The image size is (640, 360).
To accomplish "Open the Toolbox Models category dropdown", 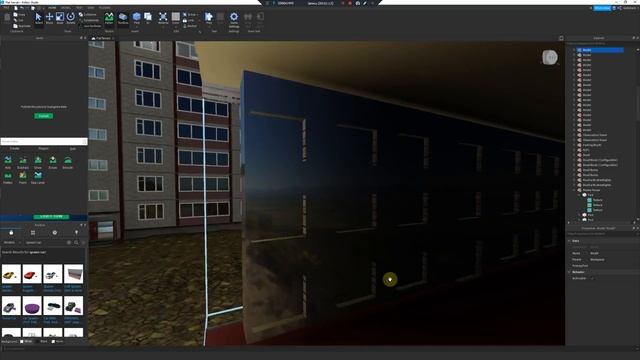I will tap(11, 242).
